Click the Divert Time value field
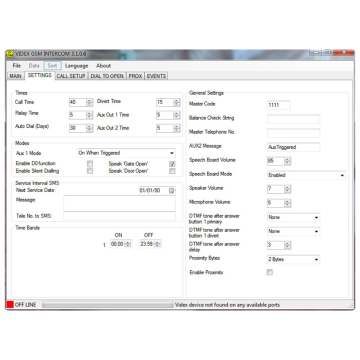The image size is (360, 360). tap(165, 102)
